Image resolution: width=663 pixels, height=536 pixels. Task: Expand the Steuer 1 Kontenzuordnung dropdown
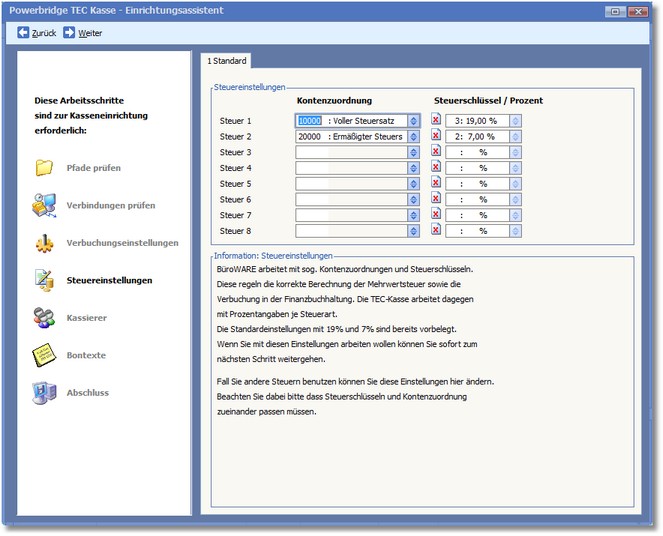point(414,121)
